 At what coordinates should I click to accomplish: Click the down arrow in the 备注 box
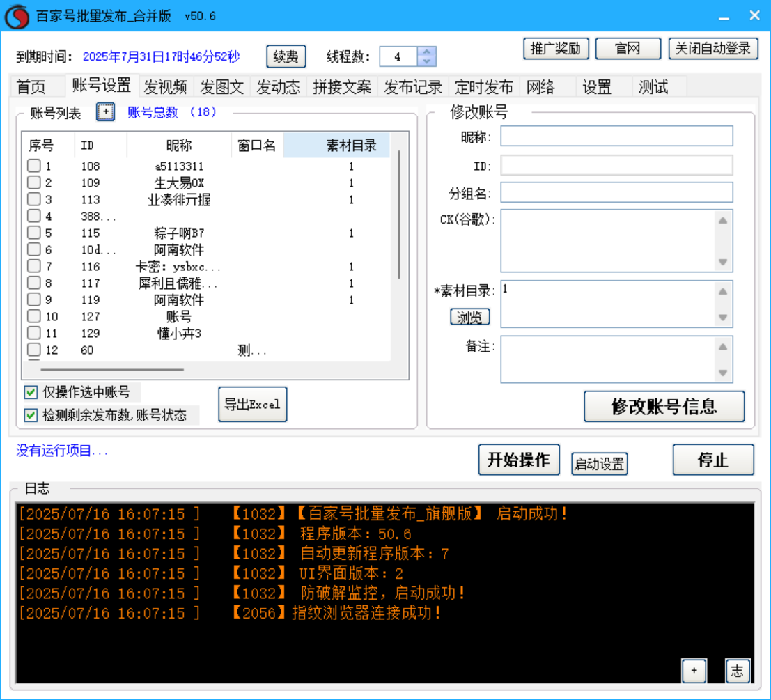723,373
